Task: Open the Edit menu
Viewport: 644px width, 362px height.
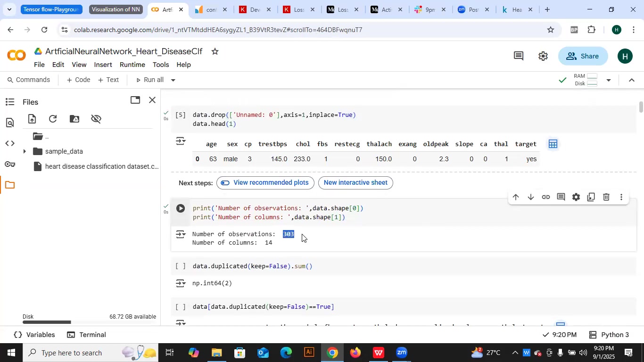Action: 58,65
